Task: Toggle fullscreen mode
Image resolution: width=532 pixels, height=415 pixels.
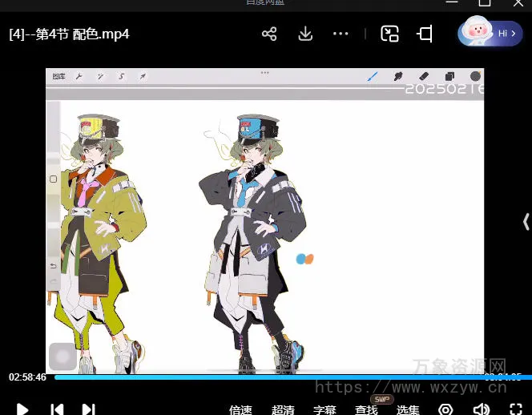Action: pos(516,409)
